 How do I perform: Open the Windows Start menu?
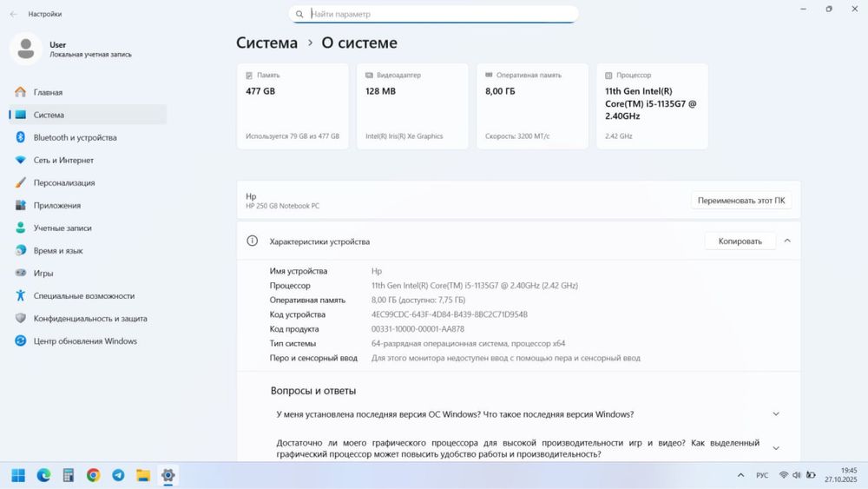pos(18,475)
